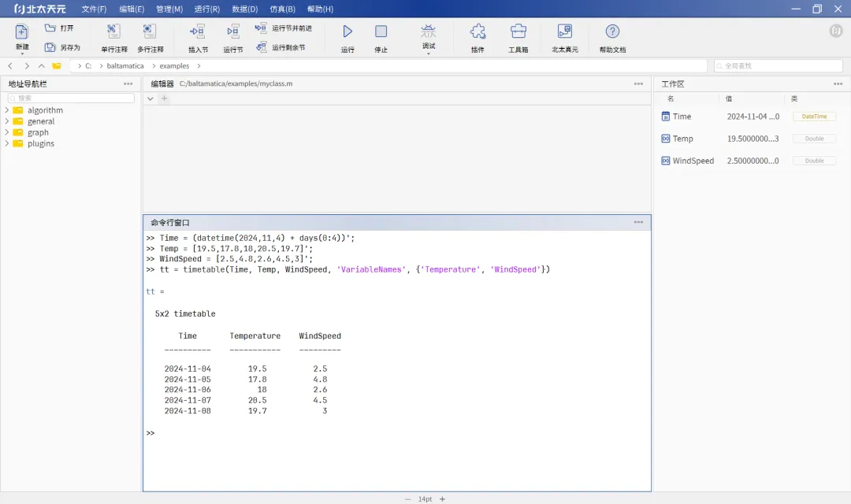This screenshot has width=851, height=504.
Task: Open 帮助文档 (Help docs) icon
Action: [612, 31]
